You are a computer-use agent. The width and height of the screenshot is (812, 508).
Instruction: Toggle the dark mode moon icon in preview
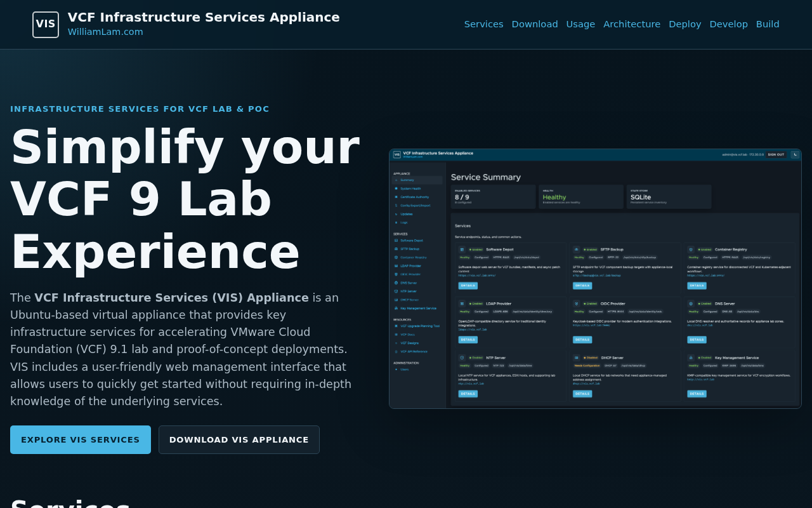tap(794, 154)
